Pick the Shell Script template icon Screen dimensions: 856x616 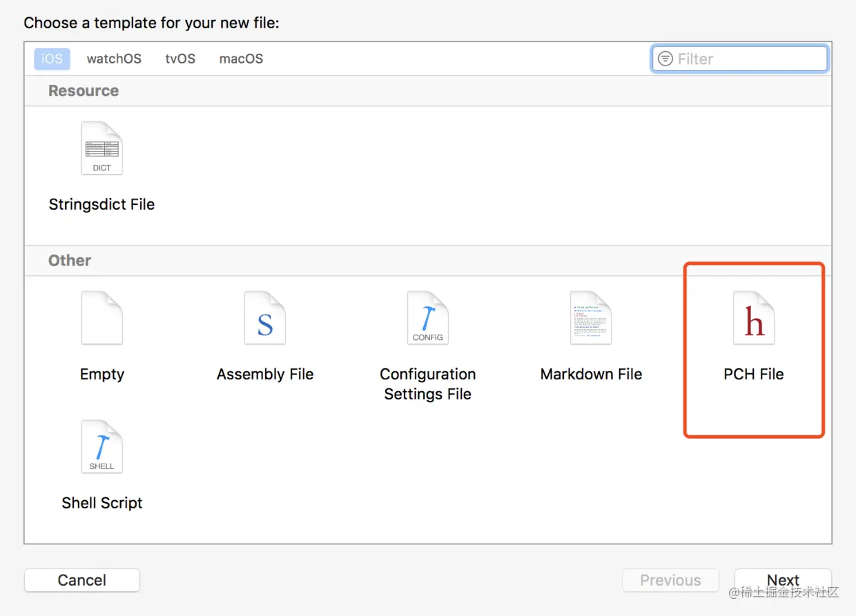pyautogui.click(x=102, y=446)
